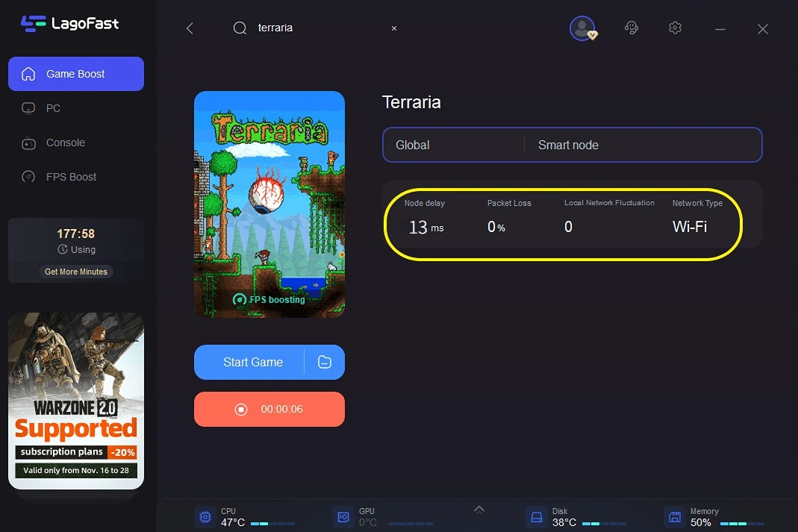Click the 13 ms node delay value
The image size is (798, 532).
pos(426,227)
